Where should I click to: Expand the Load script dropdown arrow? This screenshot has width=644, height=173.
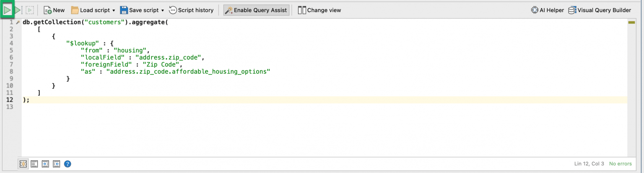pyautogui.click(x=114, y=10)
